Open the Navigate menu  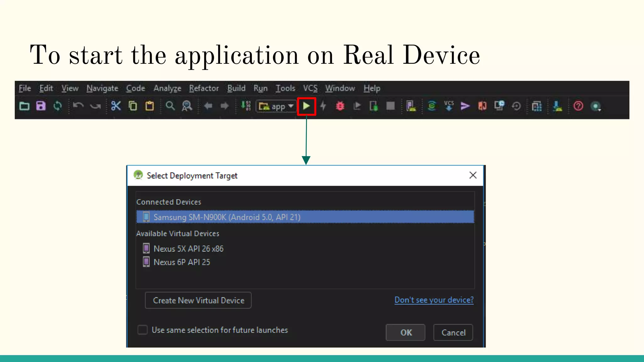103,89
